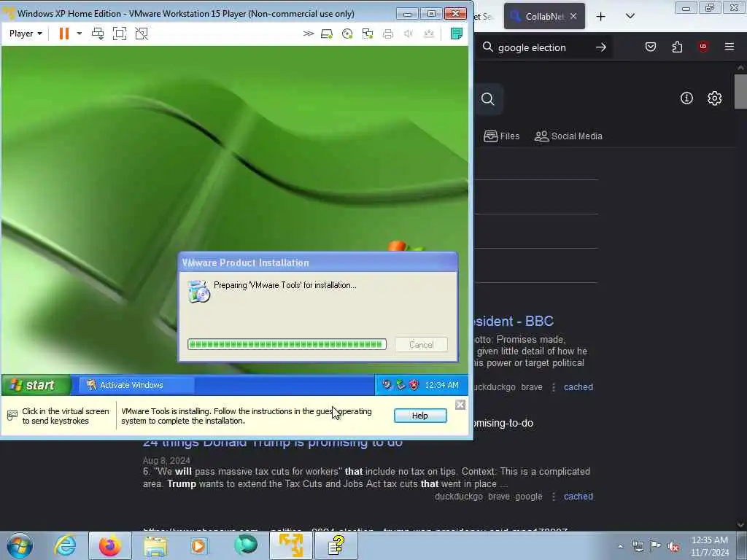
Task: Click the network adapter device icon
Action: (368, 34)
